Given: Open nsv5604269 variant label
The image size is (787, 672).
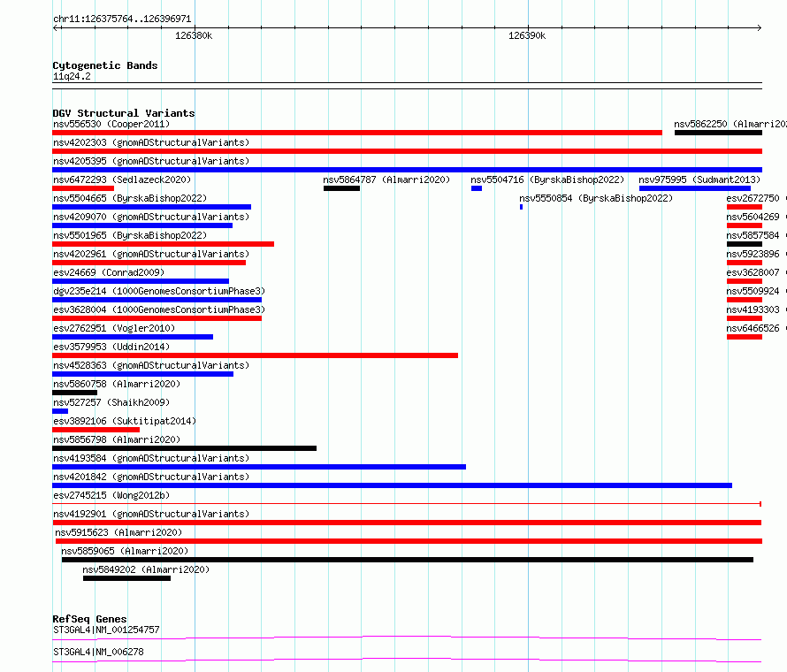Looking at the screenshot, I should pyautogui.click(x=753, y=217).
